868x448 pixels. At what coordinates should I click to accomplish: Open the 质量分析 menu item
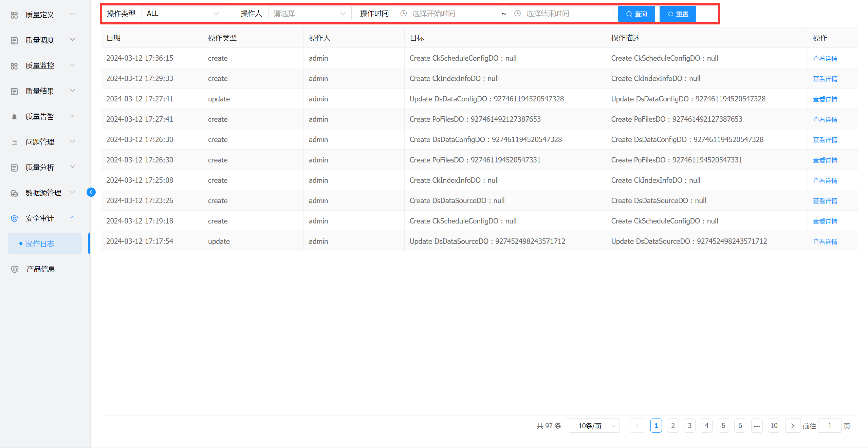(40, 167)
